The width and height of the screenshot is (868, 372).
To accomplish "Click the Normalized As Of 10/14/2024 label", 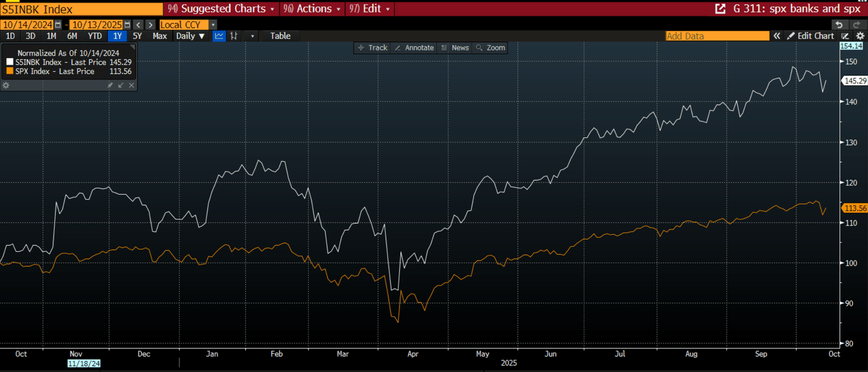I will 68,53.
